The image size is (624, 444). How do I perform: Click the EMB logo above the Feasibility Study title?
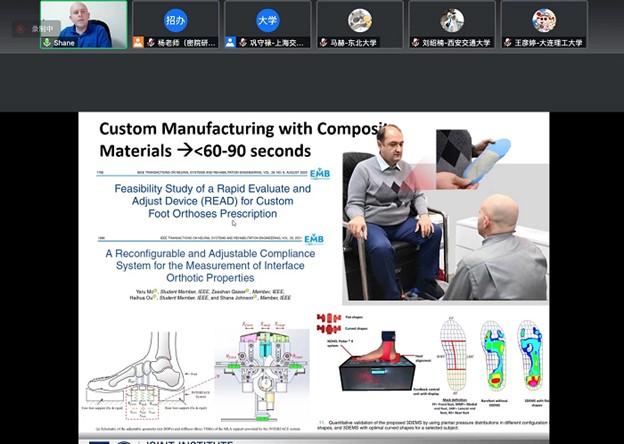(320, 174)
